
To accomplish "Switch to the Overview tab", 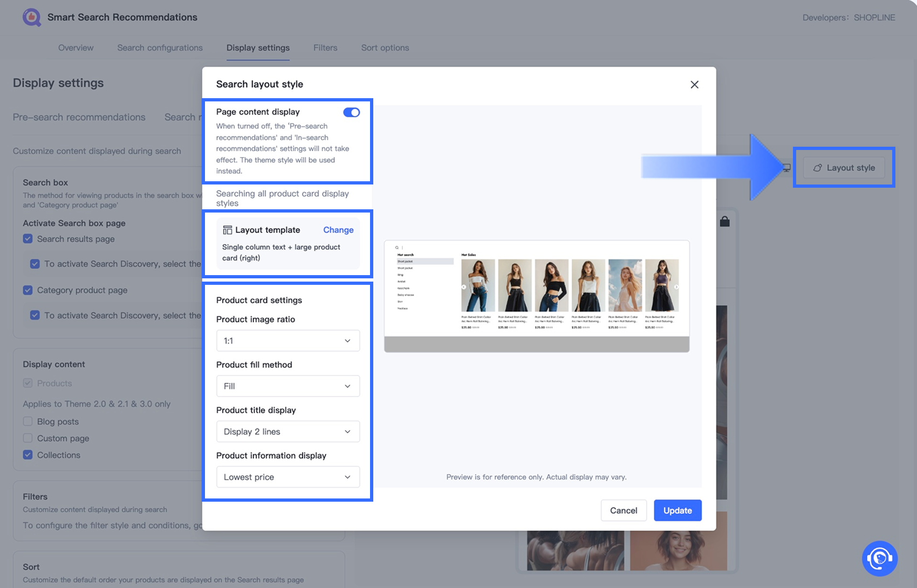I will coord(76,47).
